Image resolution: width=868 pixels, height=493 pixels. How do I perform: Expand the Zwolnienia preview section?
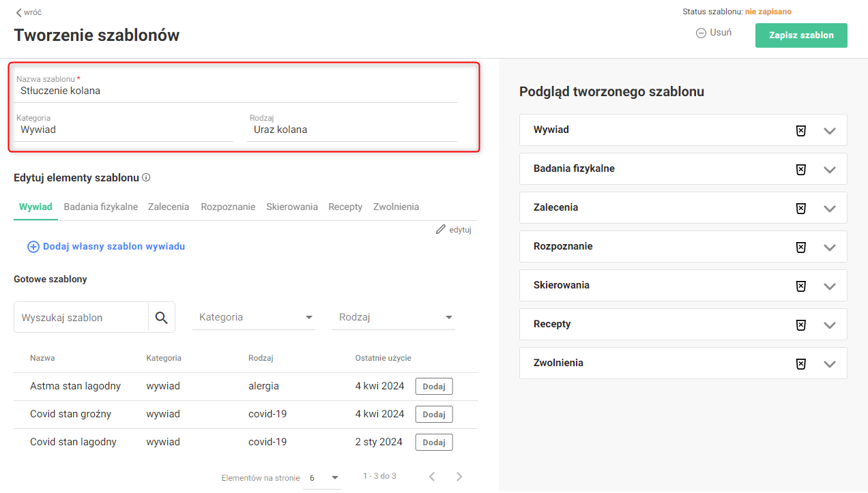[x=830, y=363]
